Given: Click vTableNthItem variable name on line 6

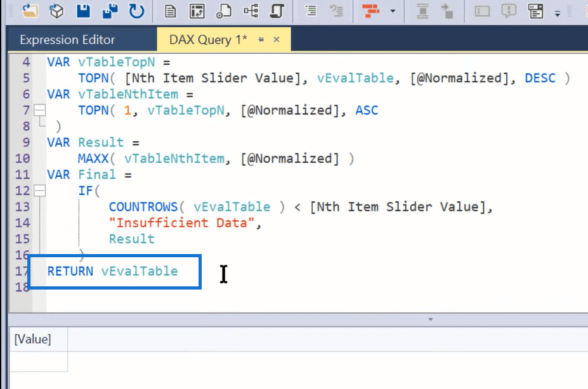Looking at the screenshot, I should [x=128, y=94].
